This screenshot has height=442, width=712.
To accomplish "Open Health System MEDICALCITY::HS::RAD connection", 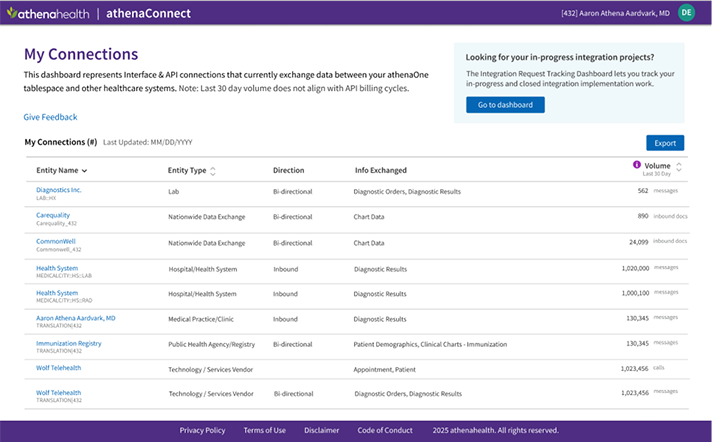I will click(x=57, y=293).
